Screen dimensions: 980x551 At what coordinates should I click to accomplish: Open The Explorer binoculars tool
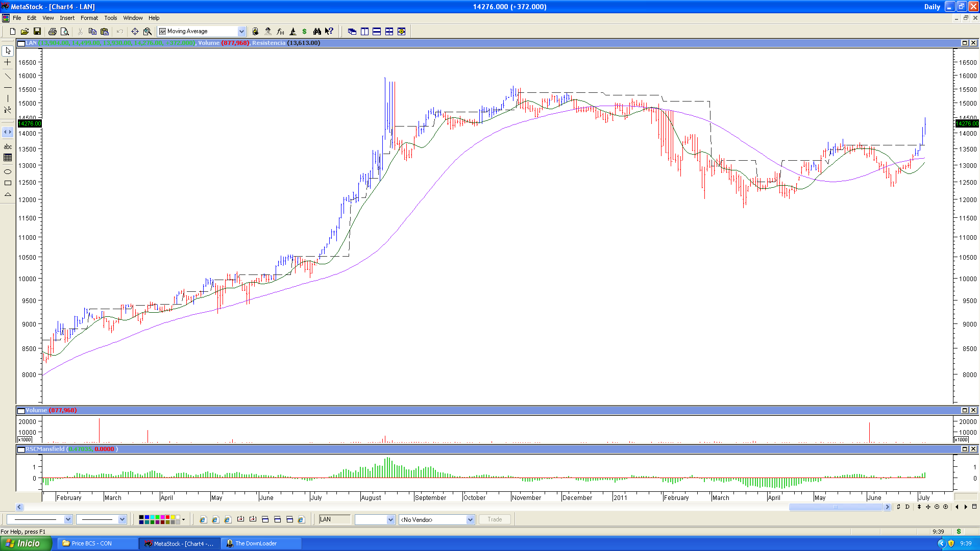(317, 32)
